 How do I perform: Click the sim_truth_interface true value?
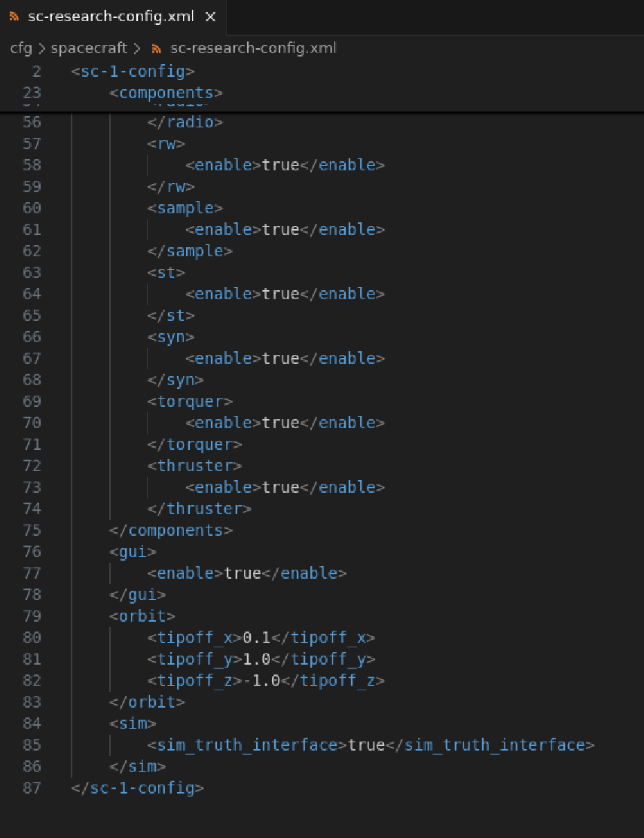click(x=366, y=745)
